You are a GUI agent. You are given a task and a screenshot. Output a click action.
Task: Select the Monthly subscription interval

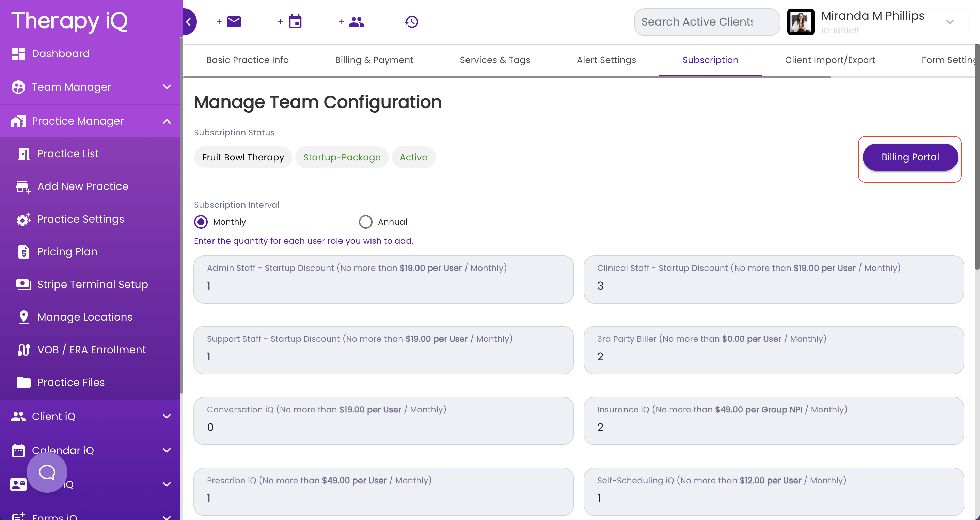(201, 222)
